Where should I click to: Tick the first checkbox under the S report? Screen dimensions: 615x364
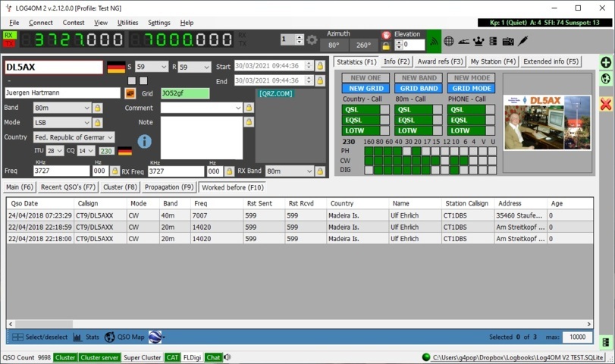point(132,80)
